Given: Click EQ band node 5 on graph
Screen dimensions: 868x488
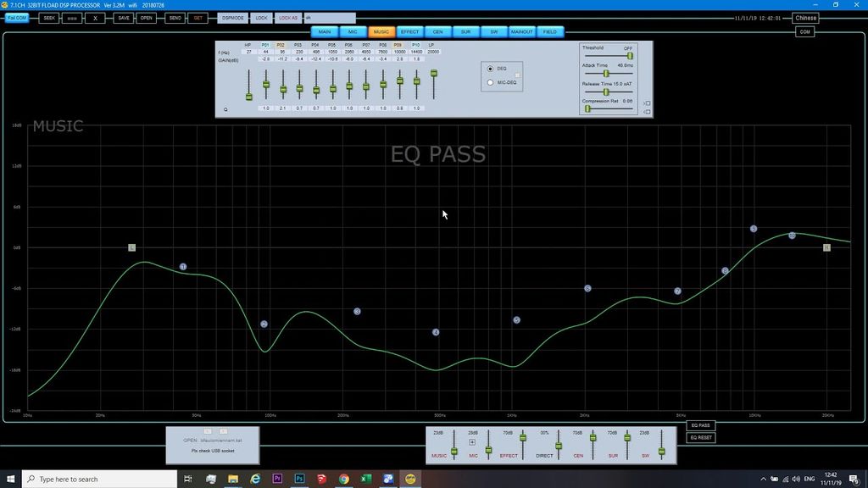Looking at the screenshot, I should (516, 320).
